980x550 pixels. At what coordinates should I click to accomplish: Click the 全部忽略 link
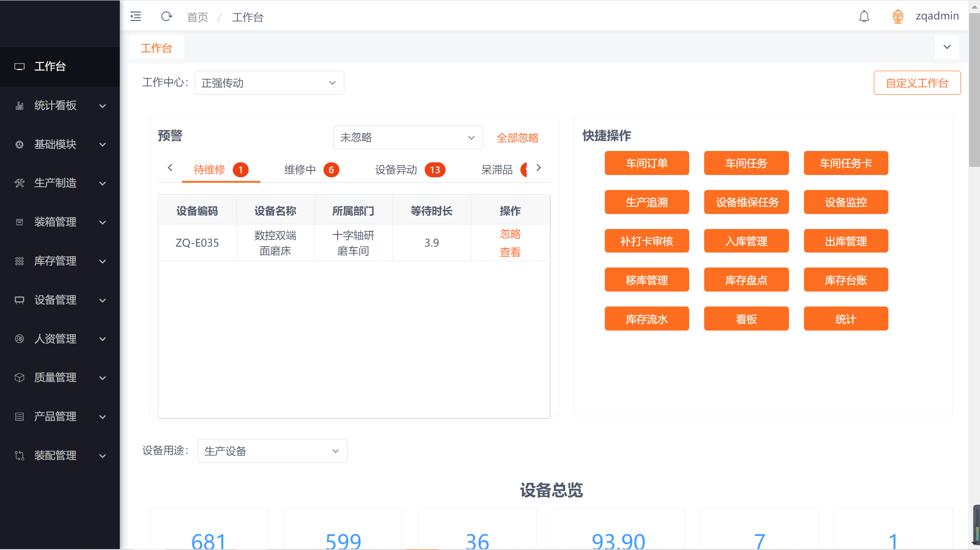(x=517, y=138)
